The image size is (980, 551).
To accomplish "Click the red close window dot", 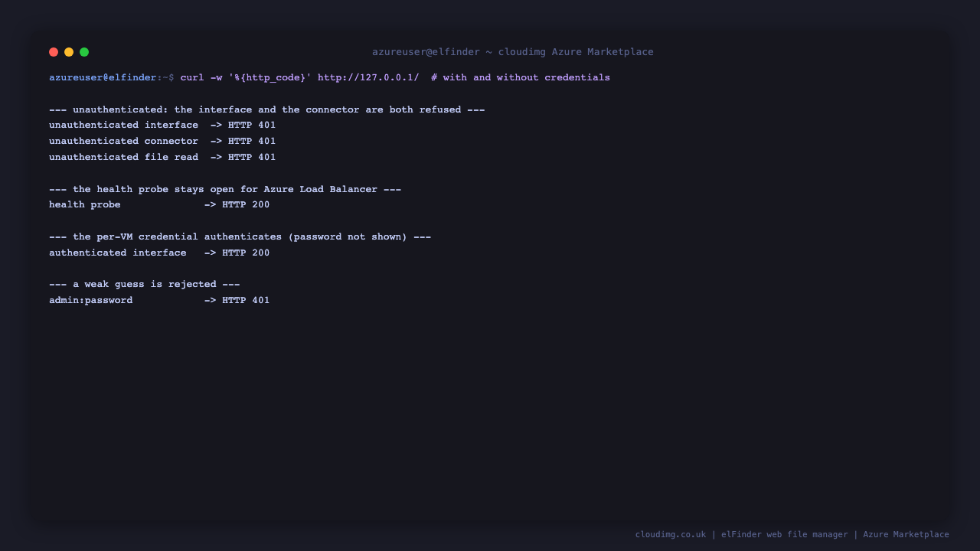I will [54, 52].
